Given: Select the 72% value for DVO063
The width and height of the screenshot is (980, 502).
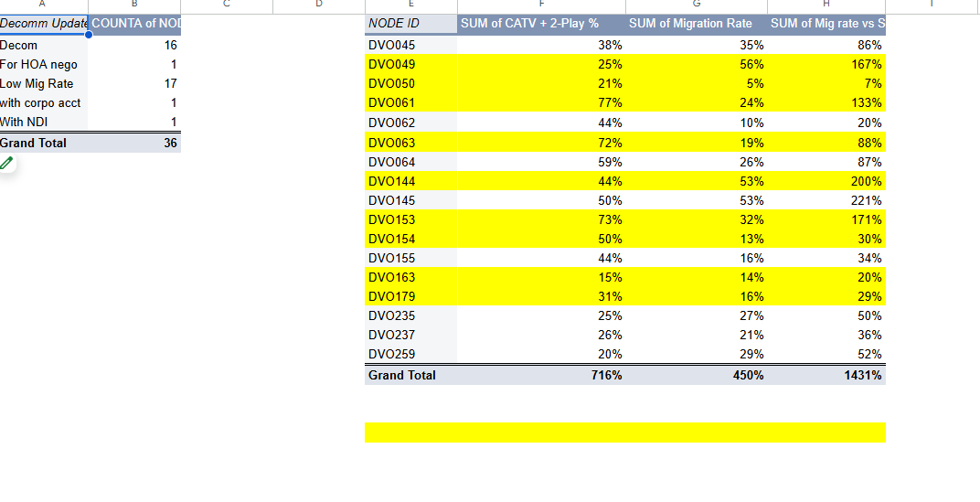Looking at the screenshot, I should coord(541,144).
